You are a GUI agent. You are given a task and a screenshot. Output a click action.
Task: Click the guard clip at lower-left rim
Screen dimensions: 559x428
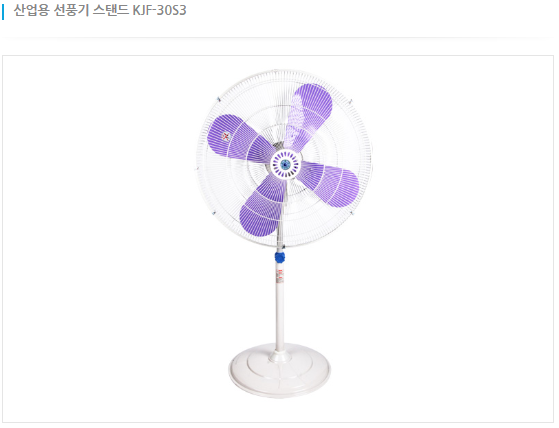214,213
